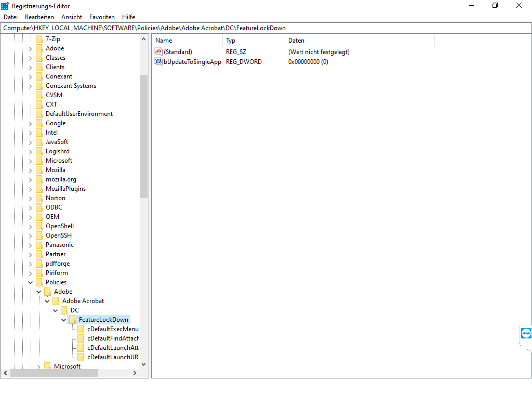
Task: Click the REG_DWORD icon beside bUpdateToSingleApp
Action: [158, 61]
